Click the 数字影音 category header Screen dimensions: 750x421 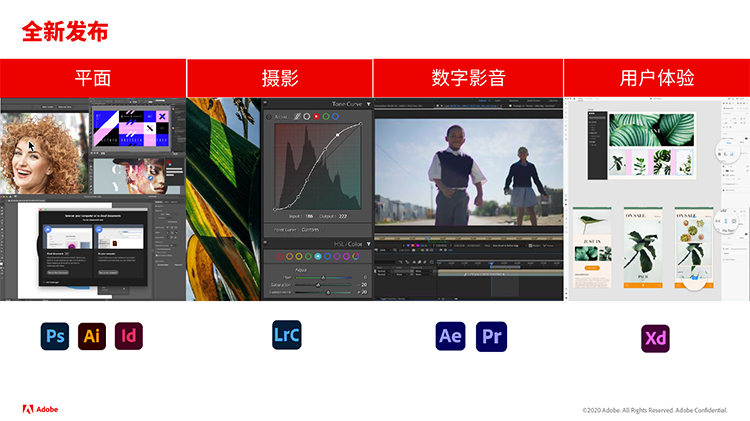click(468, 78)
